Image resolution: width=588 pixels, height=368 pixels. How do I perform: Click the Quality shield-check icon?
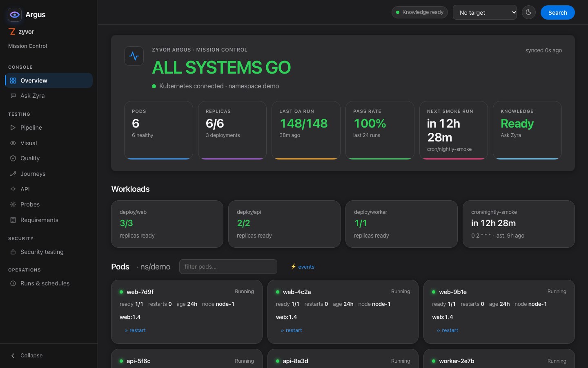pos(13,158)
